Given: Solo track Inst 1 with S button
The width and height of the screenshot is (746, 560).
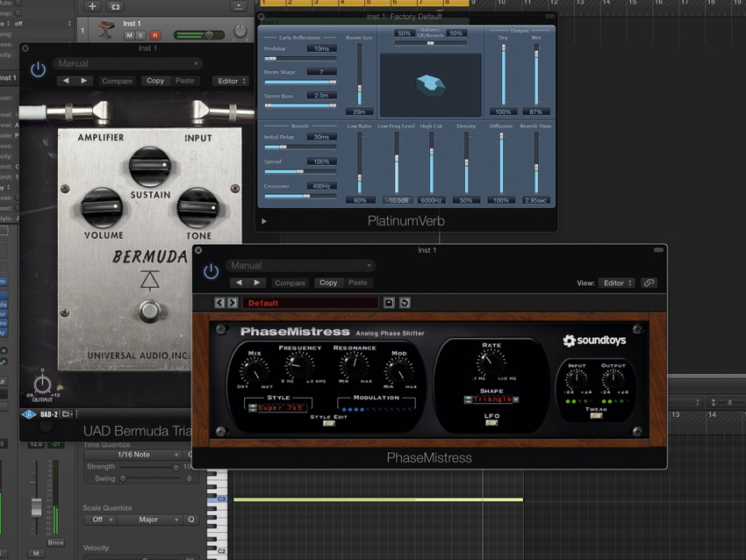Looking at the screenshot, I should [140, 35].
